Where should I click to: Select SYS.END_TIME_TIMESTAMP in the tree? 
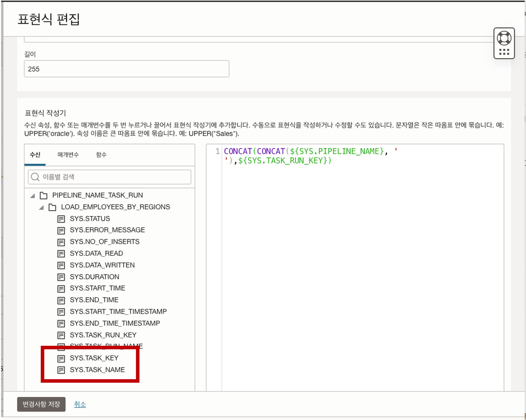click(x=115, y=323)
